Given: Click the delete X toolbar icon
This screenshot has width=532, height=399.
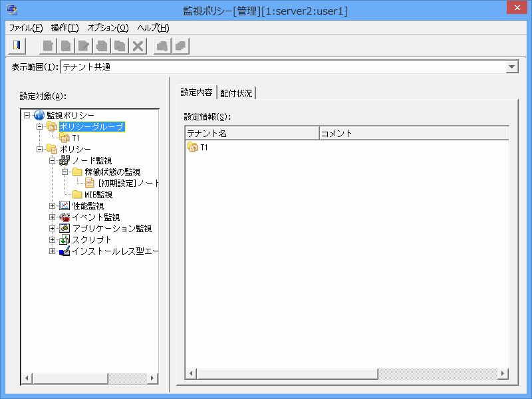Looking at the screenshot, I should [138, 46].
